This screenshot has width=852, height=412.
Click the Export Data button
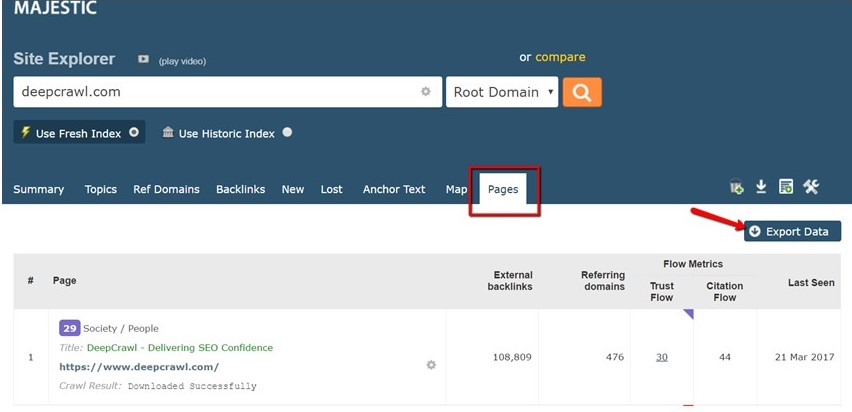792,231
